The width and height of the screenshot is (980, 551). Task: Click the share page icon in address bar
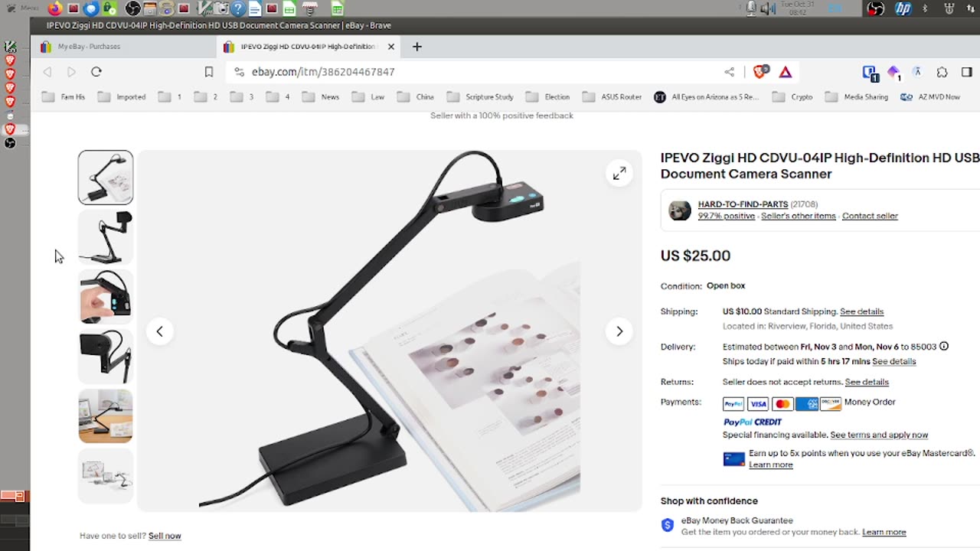click(729, 72)
